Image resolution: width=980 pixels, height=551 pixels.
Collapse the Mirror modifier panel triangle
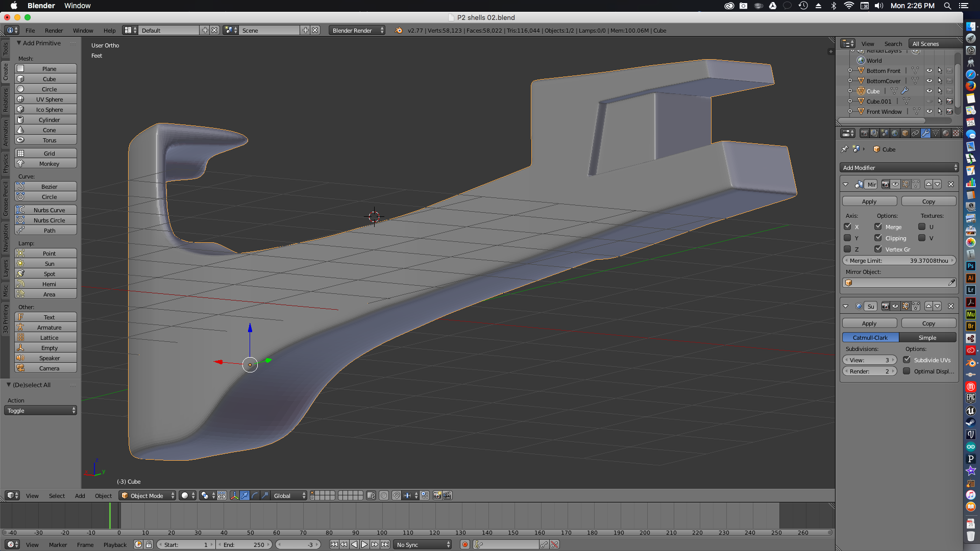[846, 184]
